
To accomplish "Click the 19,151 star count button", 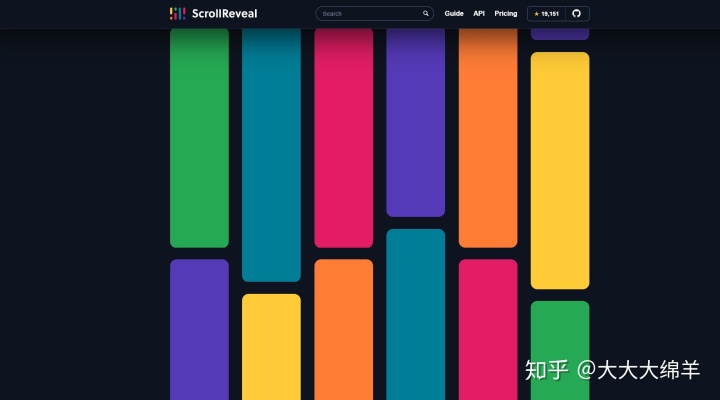I will point(546,14).
